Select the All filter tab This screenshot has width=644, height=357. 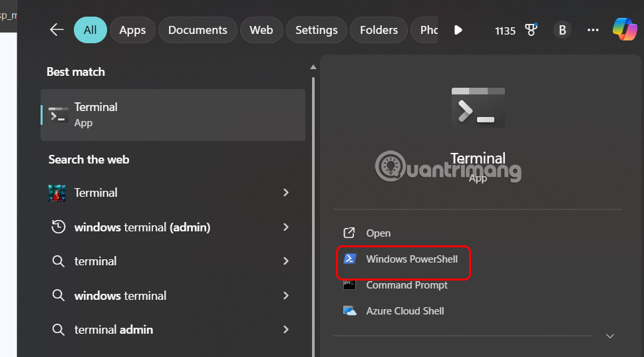pos(90,30)
